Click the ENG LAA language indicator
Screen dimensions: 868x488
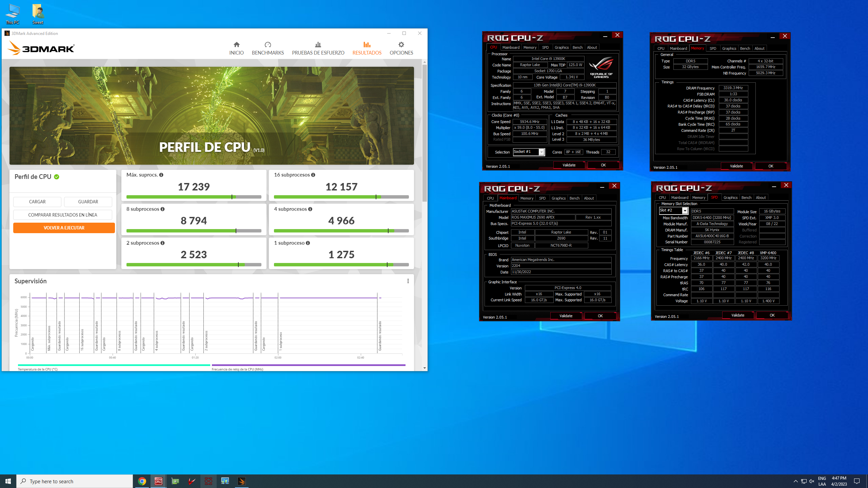pos(822,481)
